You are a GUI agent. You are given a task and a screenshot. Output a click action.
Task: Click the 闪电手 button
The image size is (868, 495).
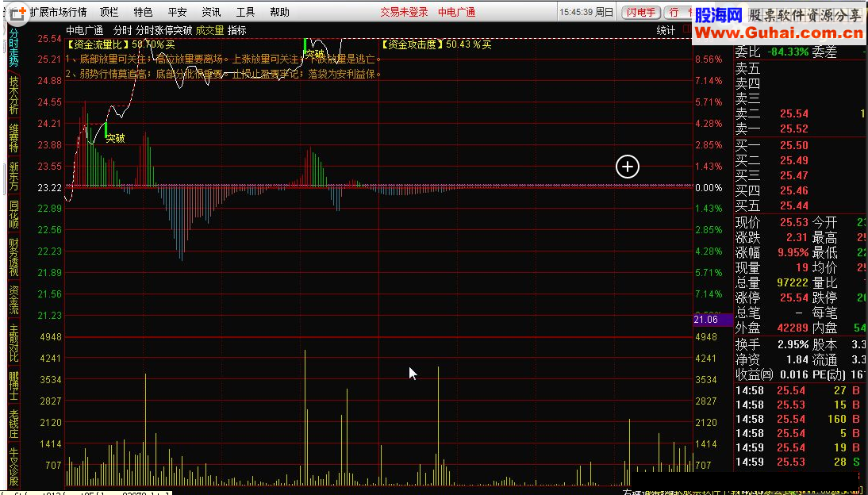640,12
